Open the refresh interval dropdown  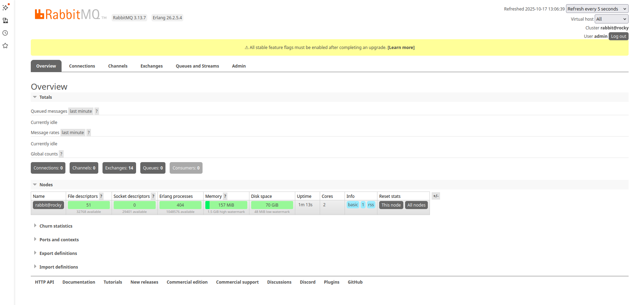coord(597,9)
